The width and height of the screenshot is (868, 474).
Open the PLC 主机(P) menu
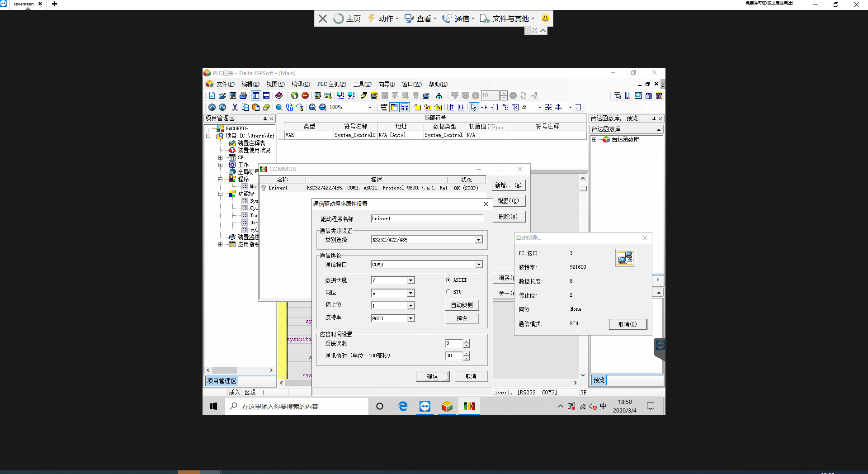[x=331, y=84]
